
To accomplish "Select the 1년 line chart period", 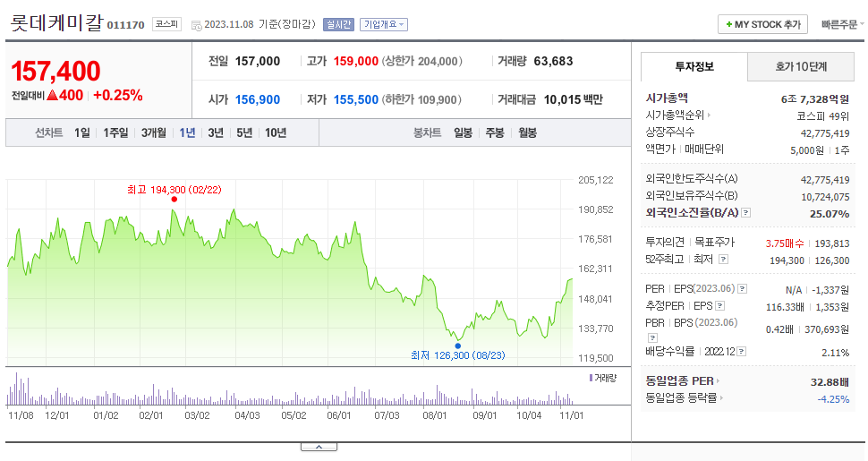I will point(187,133).
